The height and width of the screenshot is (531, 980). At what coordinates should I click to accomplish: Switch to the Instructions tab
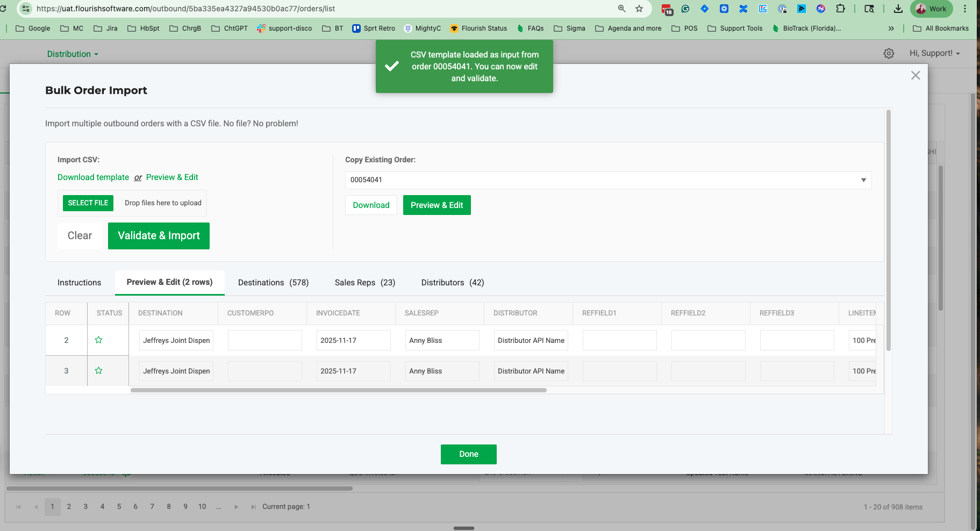[80, 283]
